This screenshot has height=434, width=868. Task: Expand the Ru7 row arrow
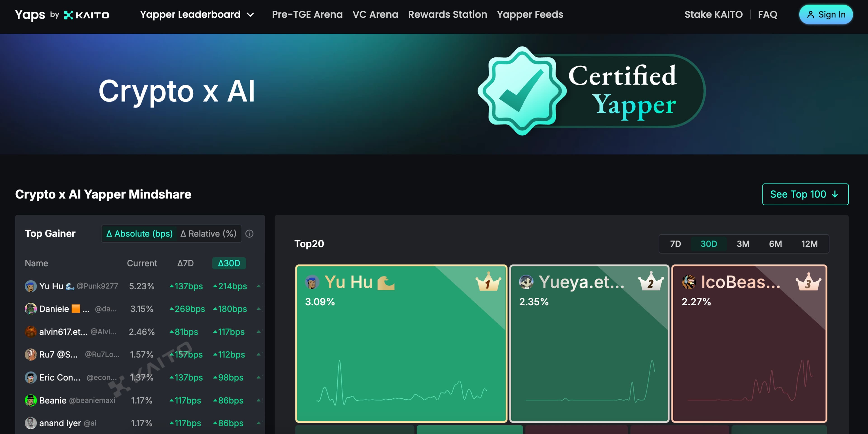(259, 354)
